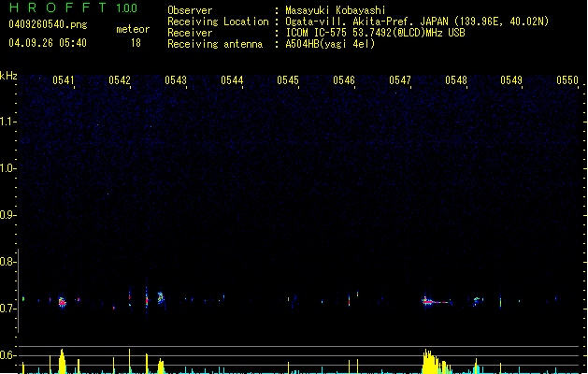Click the 1.0 kHz axis label
The height and width of the screenshot is (374, 588).
[x=7, y=168]
